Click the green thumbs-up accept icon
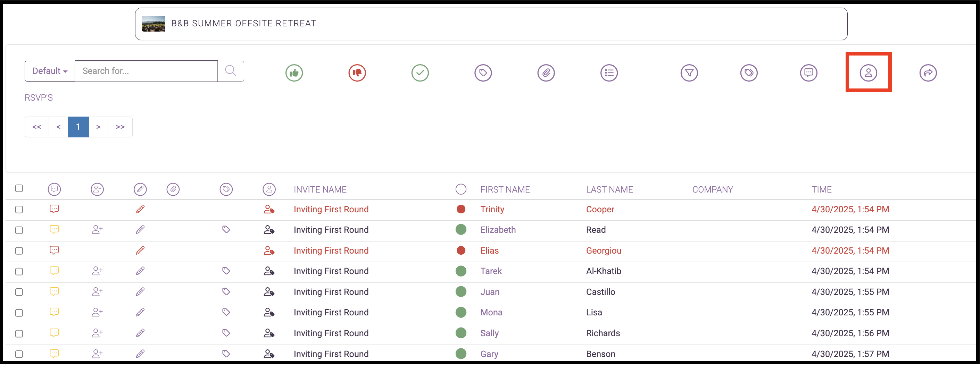Viewport: 980px width, 365px height. [294, 73]
